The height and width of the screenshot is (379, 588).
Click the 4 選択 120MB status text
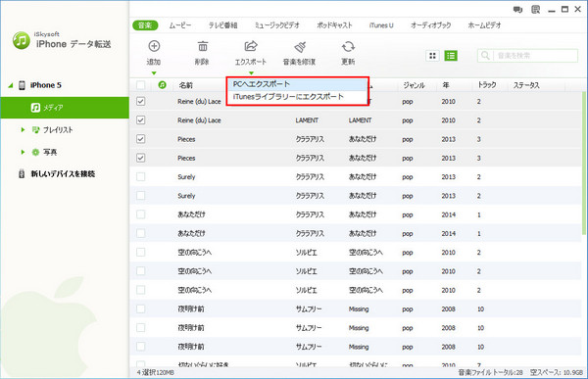click(155, 372)
